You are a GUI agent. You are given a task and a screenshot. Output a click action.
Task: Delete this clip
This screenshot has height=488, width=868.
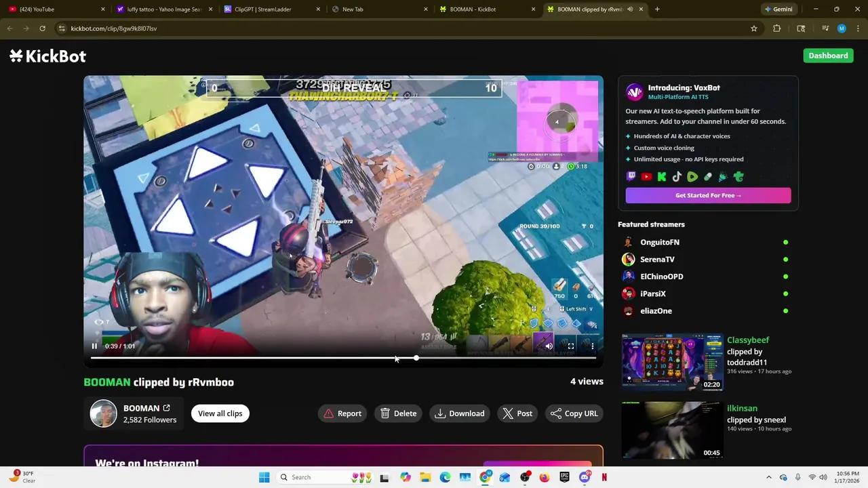(398, 413)
